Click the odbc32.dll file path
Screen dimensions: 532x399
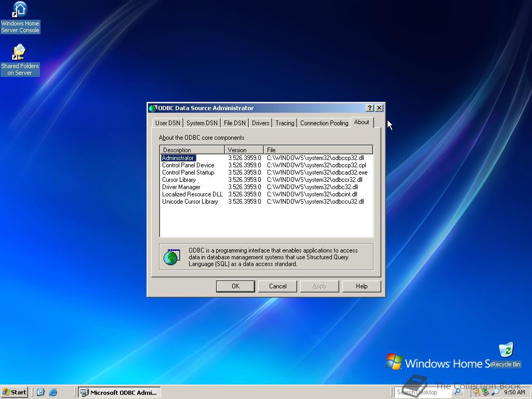click(312, 187)
